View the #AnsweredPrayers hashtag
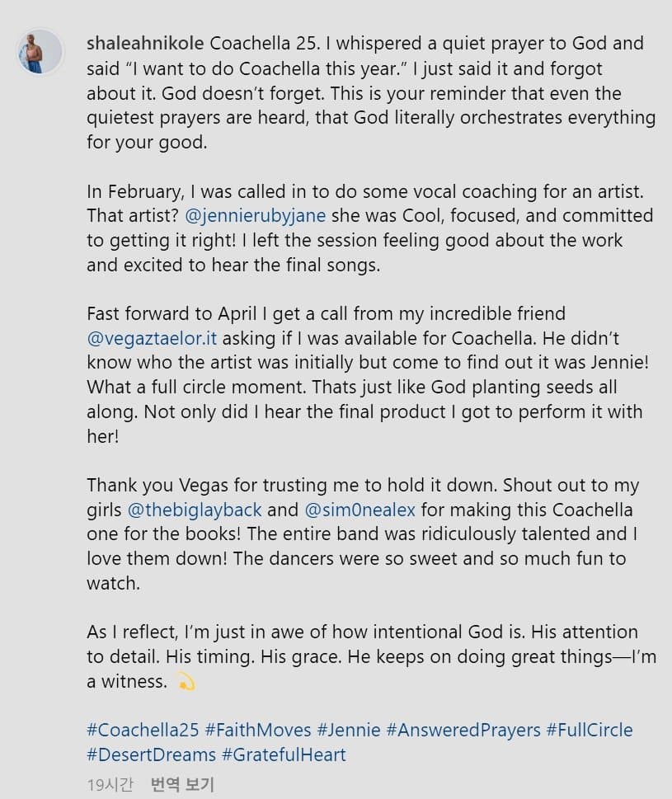Viewport: 672px width, 799px height. tap(463, 731)
